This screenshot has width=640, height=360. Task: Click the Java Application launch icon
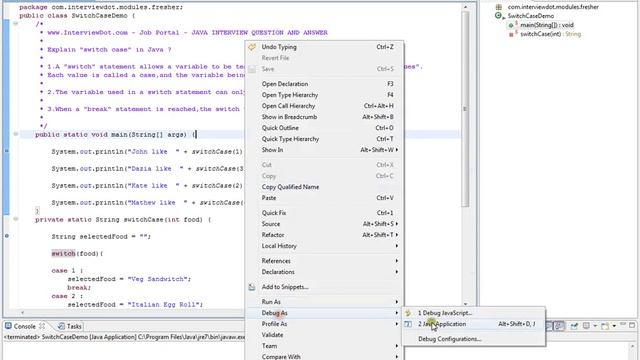(x=408, y=324)
